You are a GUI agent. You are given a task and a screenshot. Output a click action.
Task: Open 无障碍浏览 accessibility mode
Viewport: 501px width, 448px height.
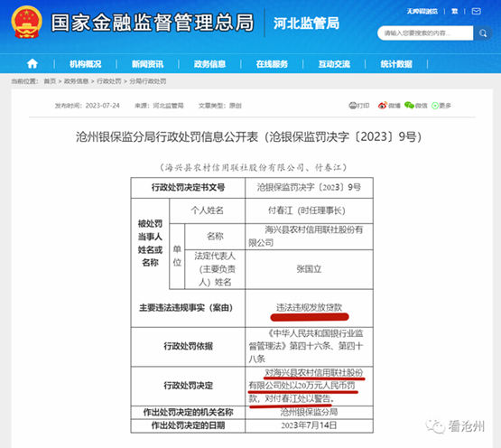tap(422, 12)
